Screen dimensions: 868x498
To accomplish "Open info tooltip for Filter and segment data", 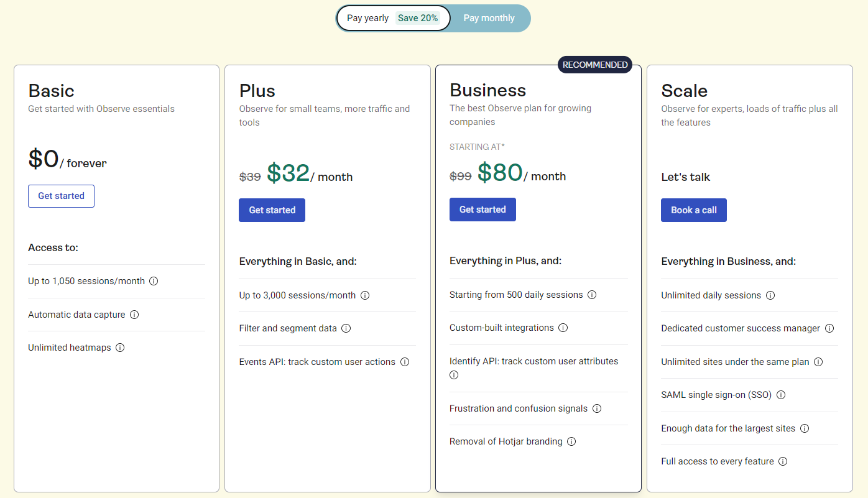I will click(346, 328).
